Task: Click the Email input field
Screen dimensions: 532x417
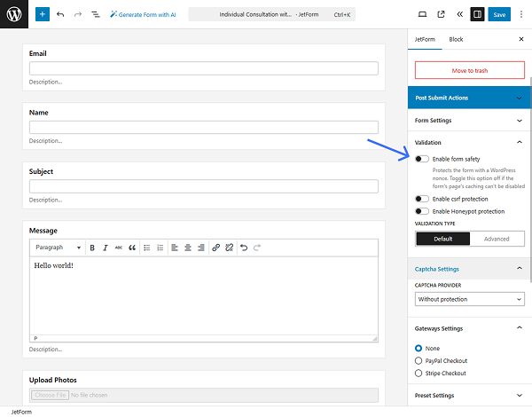Action: coord(204,68)
